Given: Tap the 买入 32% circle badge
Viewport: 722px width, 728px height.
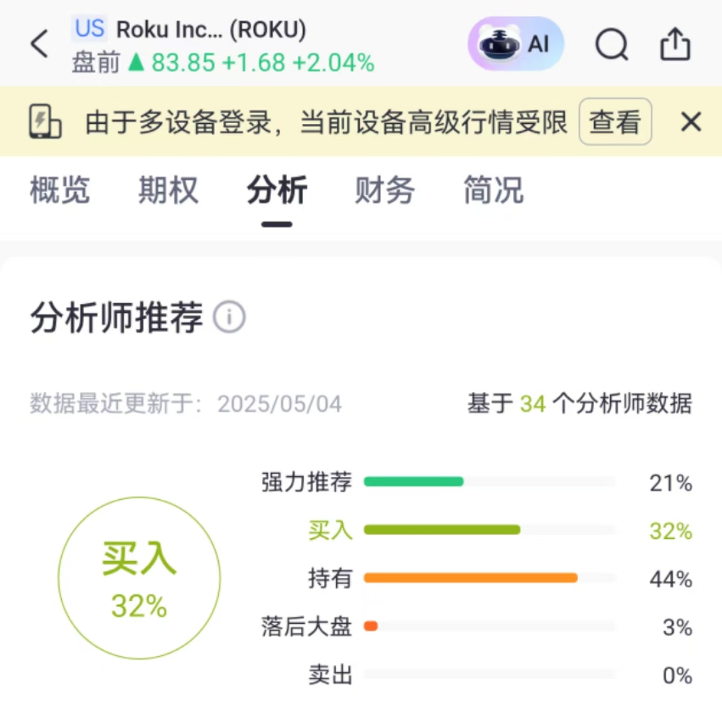Looking at the screenshot, I should click(x=139, y=578).
